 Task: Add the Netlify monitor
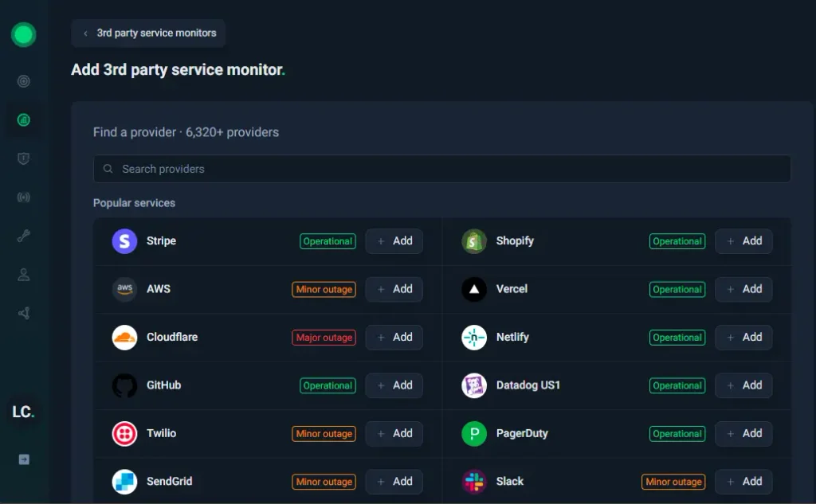click(x=743, y=338)
